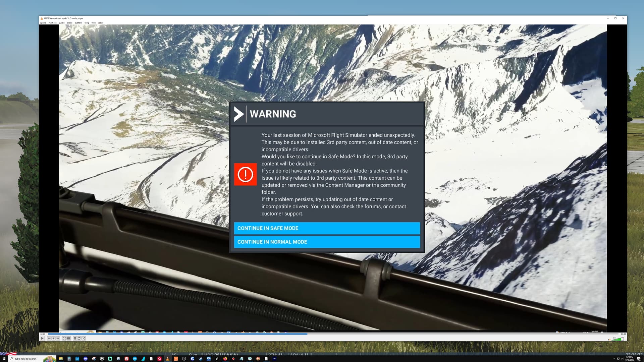Open TikTok from the taskbar
Image resolution: width=644 pixels, height=362 pixels.
click(217, 359)
